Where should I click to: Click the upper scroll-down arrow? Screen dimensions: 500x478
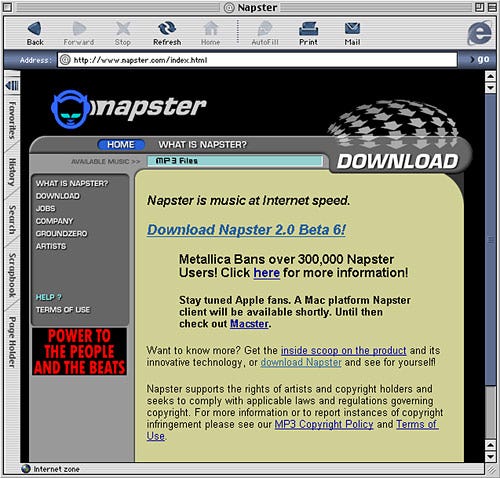click(490, 88)
